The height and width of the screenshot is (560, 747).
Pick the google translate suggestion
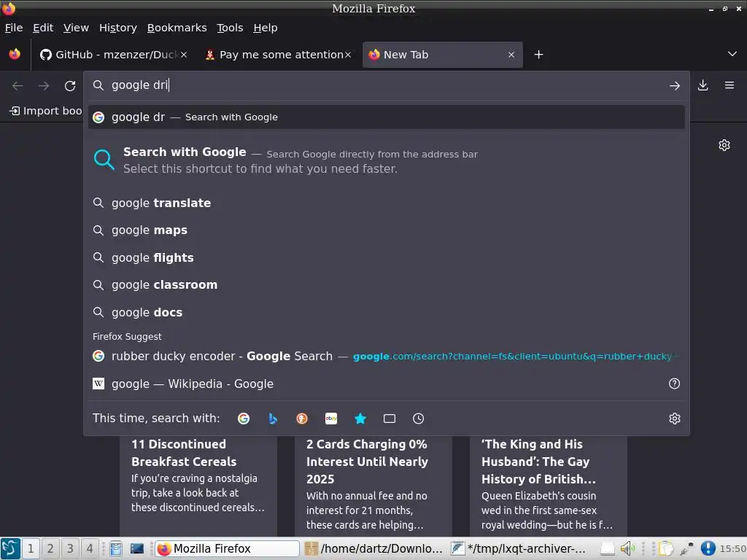click(x=387, y=203)
